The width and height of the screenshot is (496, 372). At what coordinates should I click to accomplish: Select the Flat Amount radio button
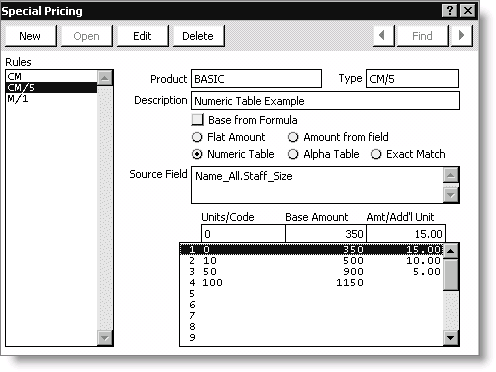coord(197,137)
